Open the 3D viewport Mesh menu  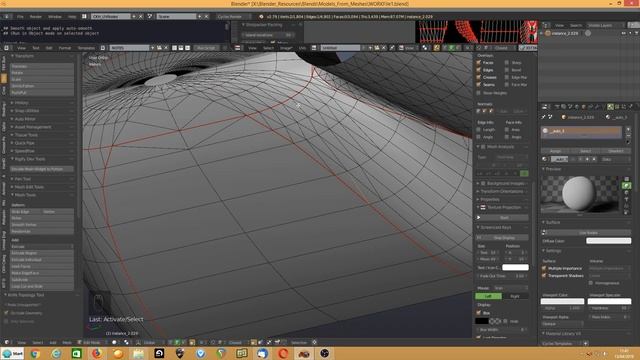coord(67,342)
